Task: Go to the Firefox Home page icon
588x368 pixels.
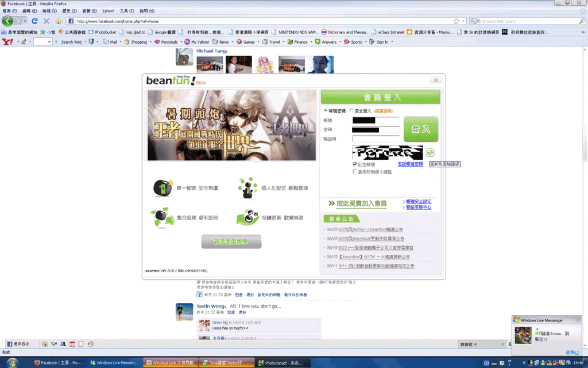Action: point(58,21)
